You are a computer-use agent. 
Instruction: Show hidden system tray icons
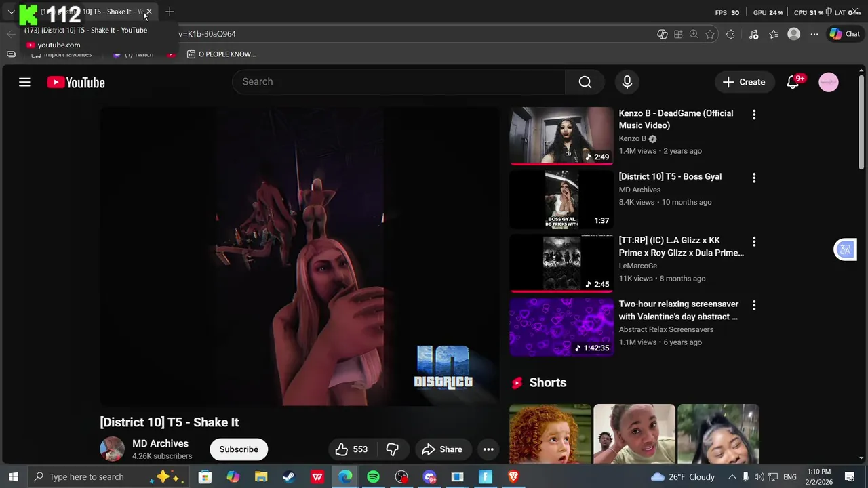(x=732, y=477)
